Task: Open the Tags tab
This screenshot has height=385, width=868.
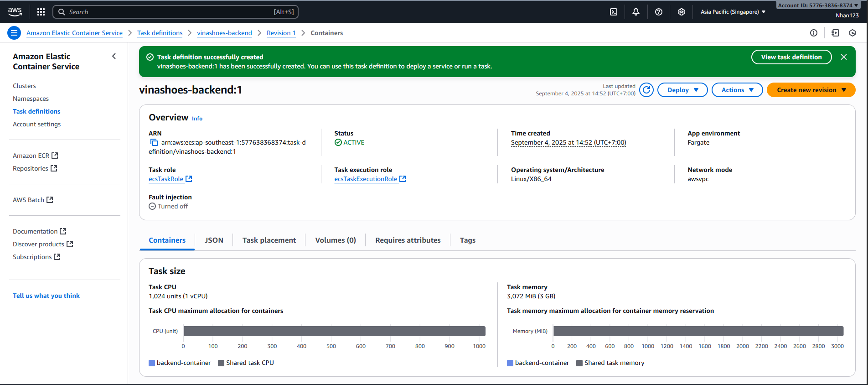Action: [x=468, y=240]
